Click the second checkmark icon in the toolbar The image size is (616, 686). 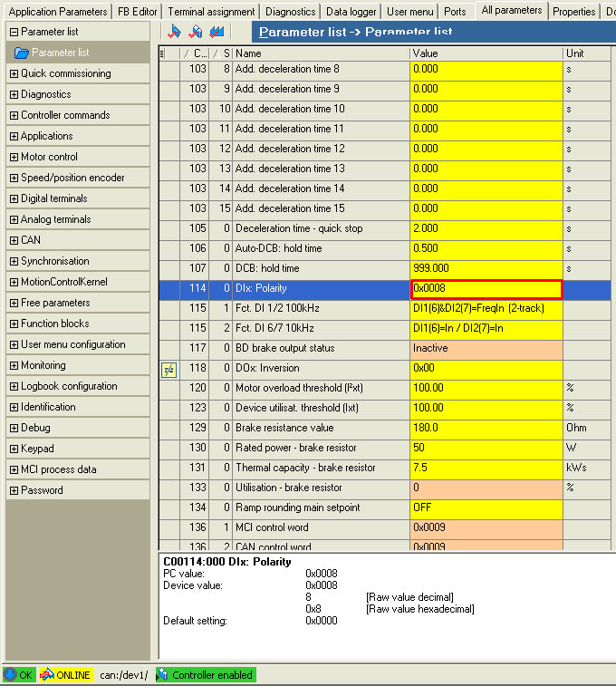pos(196,32)
